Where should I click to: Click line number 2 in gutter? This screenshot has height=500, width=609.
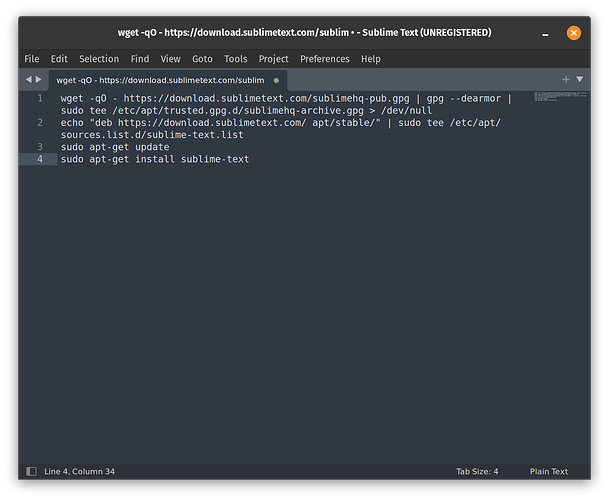tap(40, 122)
